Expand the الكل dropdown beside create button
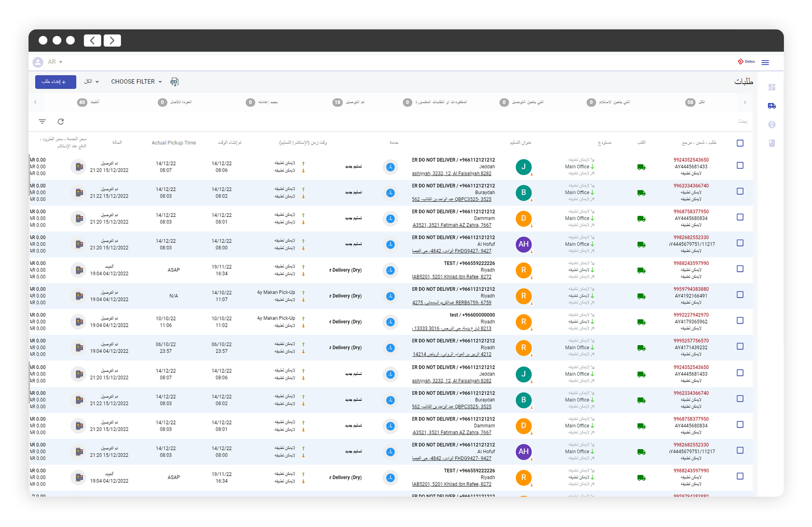 click(x=91, y=82)
